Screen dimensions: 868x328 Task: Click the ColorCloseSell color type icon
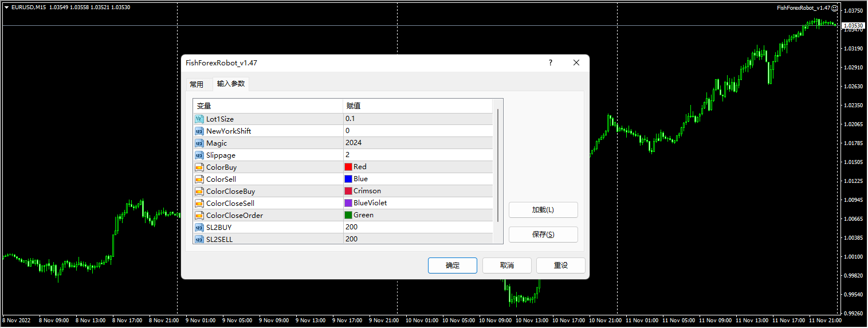[x=199, y=203]
